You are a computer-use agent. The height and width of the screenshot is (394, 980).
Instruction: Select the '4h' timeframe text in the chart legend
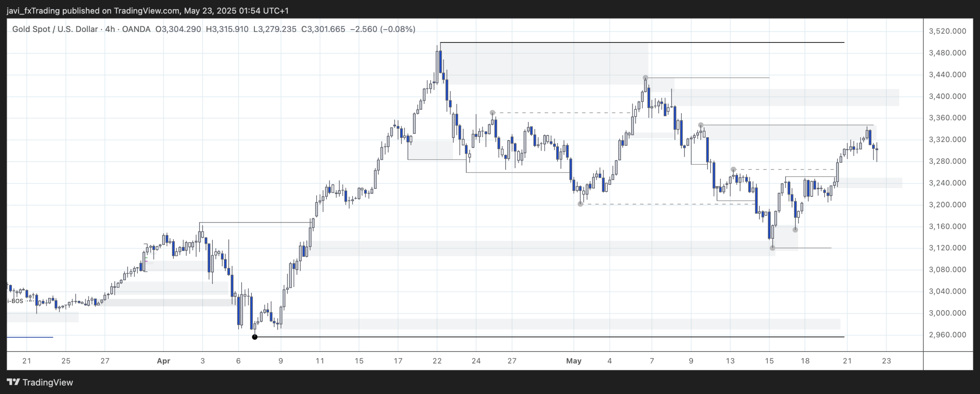point(110,29)
